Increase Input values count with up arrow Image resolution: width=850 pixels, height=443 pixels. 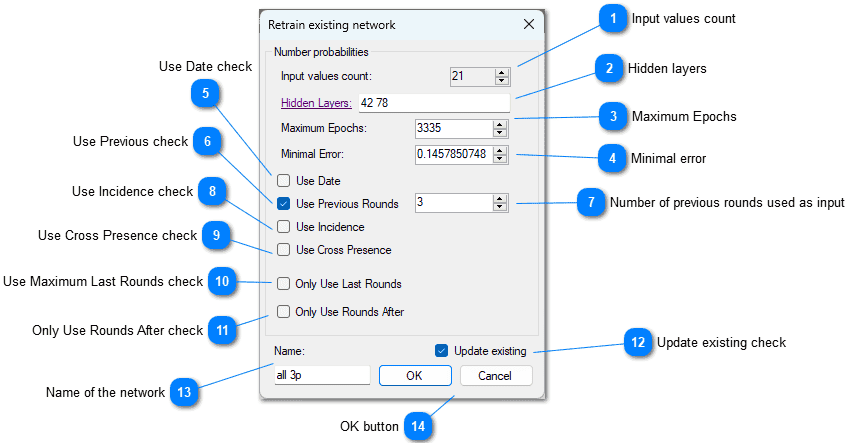click(x=501, y=71)
